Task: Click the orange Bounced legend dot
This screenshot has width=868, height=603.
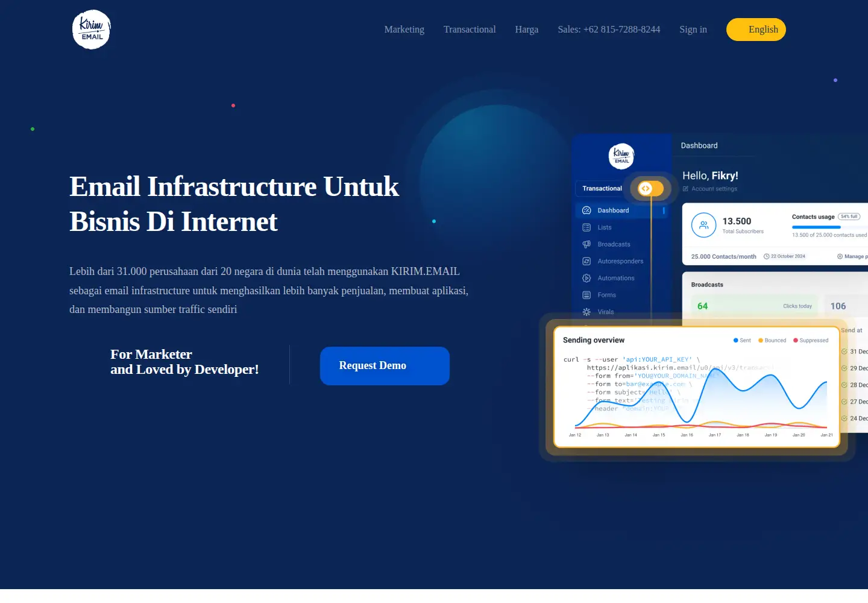Action: 761,341
